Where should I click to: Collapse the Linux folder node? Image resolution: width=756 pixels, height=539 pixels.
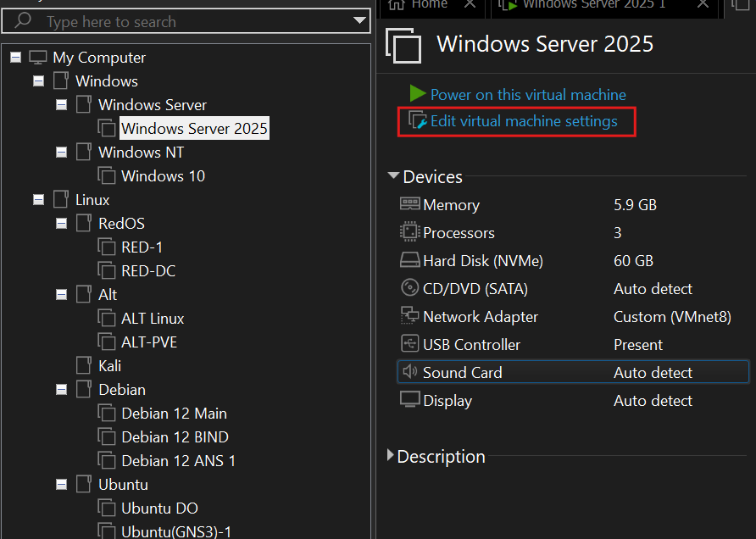coord(39,200)
